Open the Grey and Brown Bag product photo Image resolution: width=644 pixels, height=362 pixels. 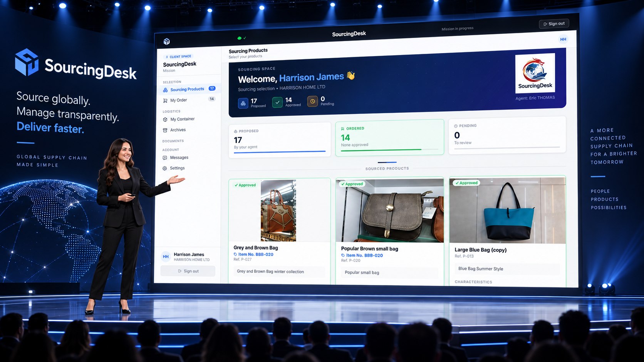coord(278,211)
